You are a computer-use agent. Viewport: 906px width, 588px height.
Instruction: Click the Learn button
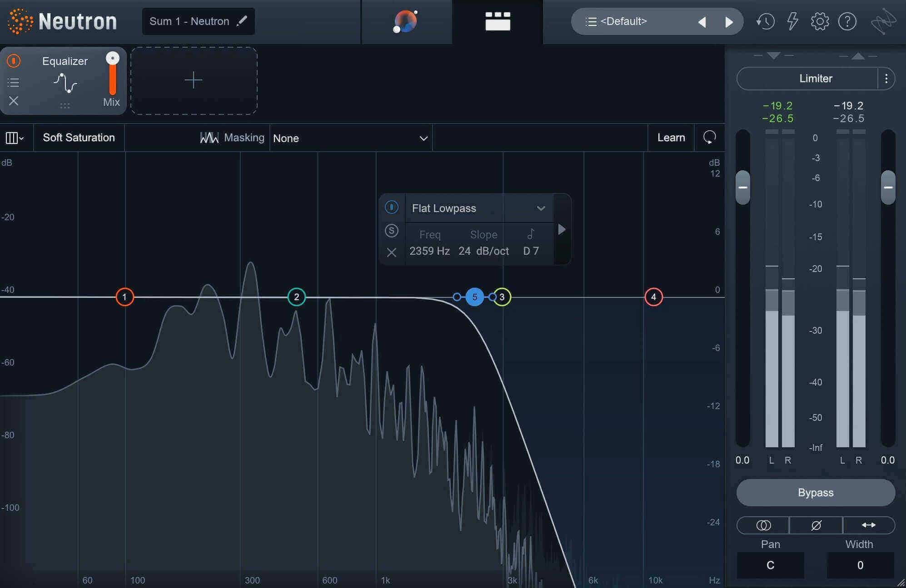coord(671,138)
